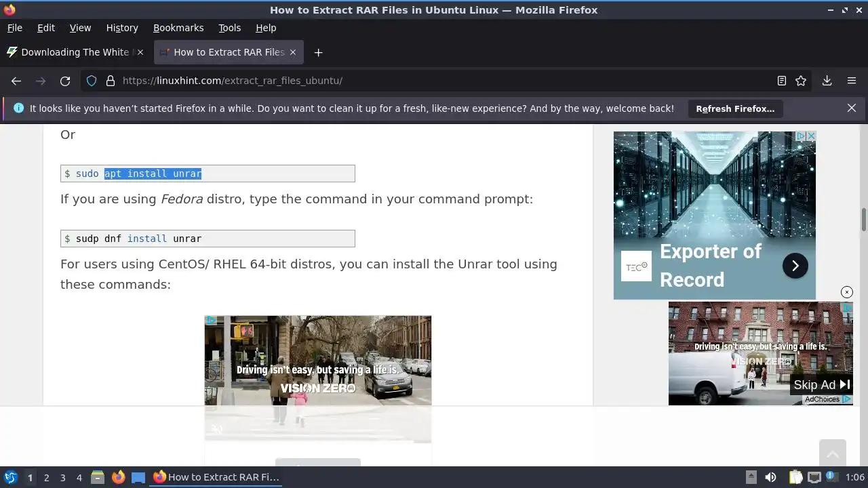Screen dimensions: 868x488
Task: Open the update notifier tray icon
Action: pos(831,477)
